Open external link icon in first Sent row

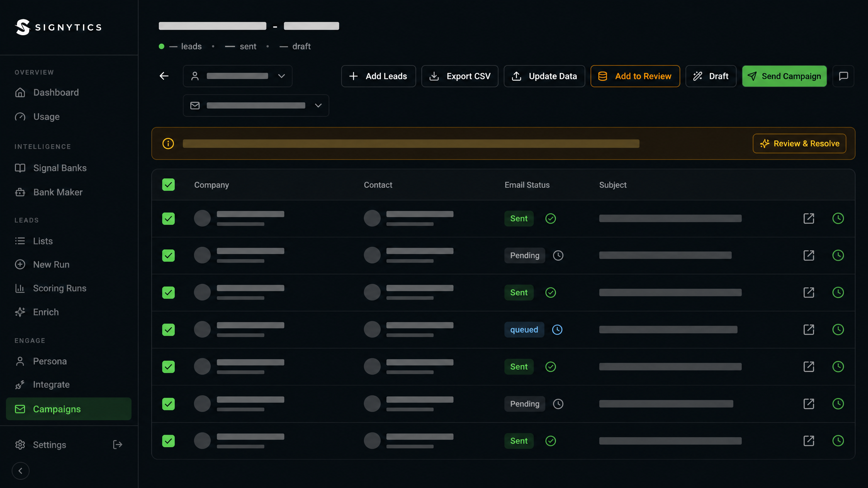(809, 219)
